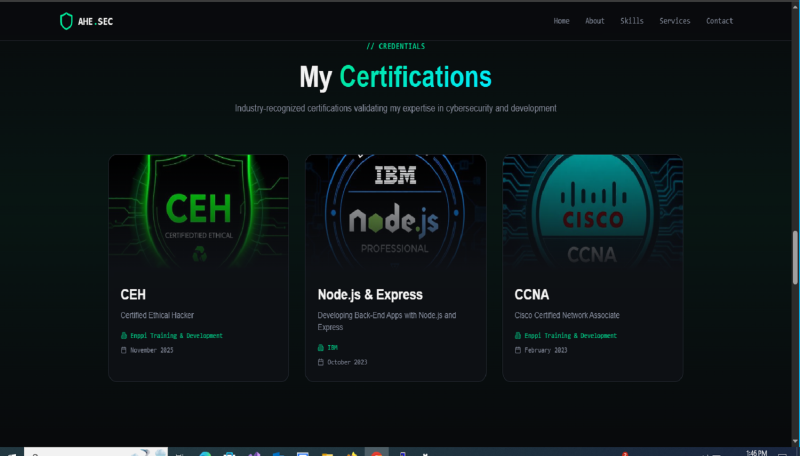Select the CEH certificate badge image
This screenshot has height=456, width=800.
198,212
